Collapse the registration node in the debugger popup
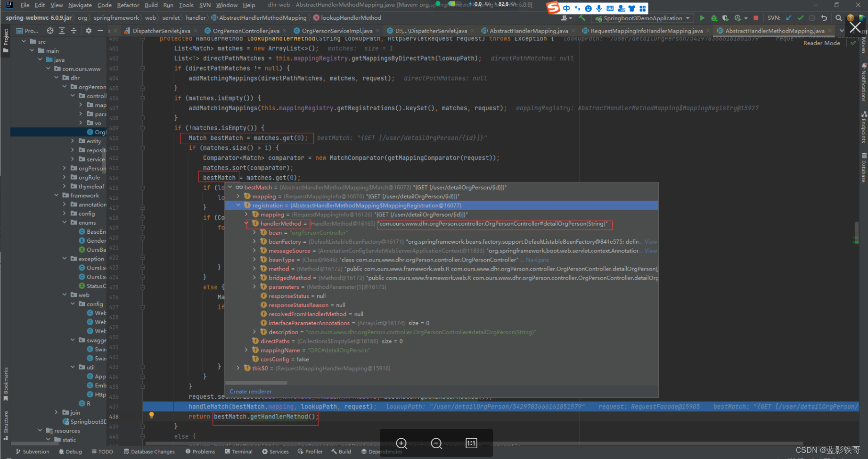 click(x=238, y=205)
